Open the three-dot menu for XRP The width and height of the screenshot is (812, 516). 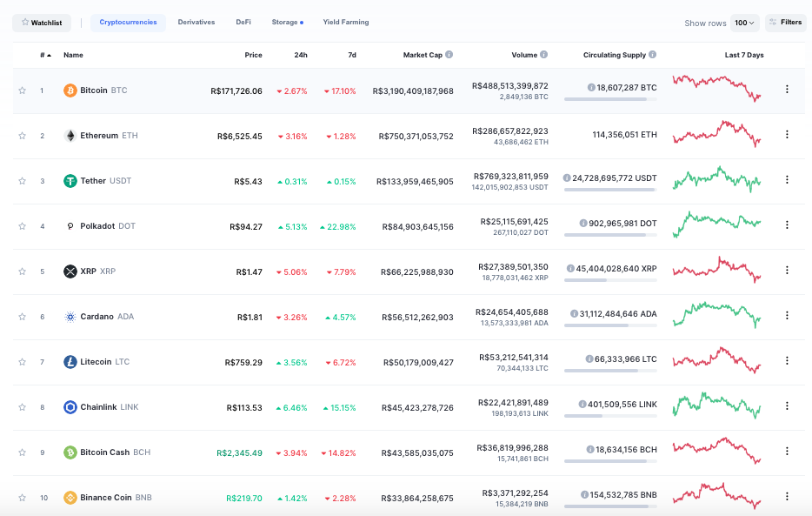point(787,270)
